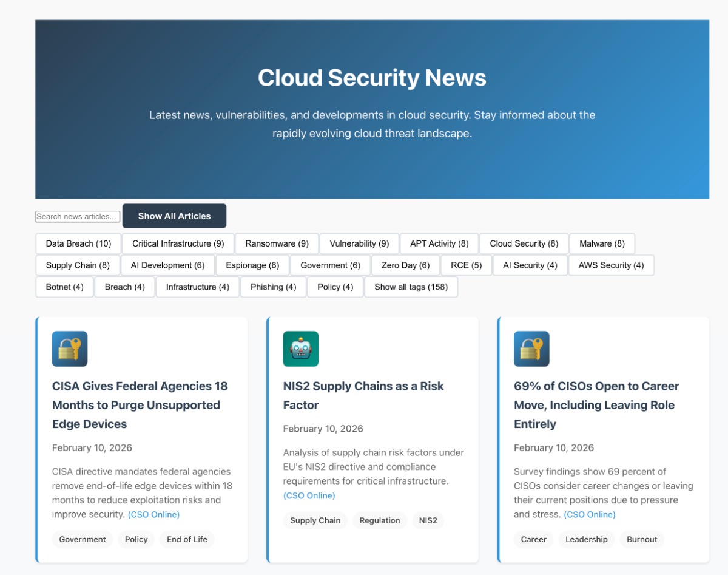Select the Ransomware (9) tag filter
Viewport: 728px width, 575px height.
pos(277,243)
